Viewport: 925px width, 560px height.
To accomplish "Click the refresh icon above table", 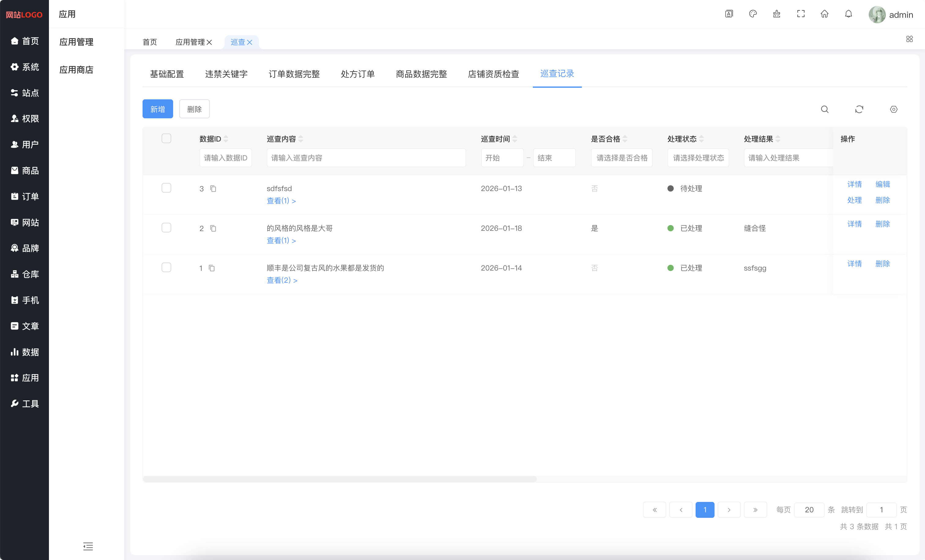I will pos(859,109).
